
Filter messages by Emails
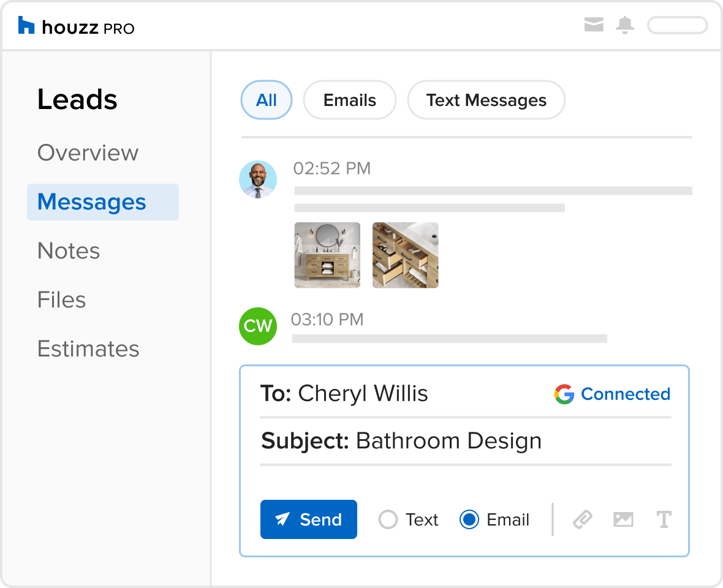(350, 100)
